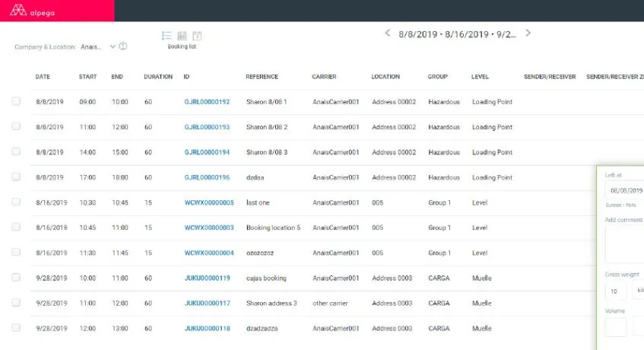Click the Left at date field
Image resolution: width=644 pixels, height=350 pixels.
point(624,191)
